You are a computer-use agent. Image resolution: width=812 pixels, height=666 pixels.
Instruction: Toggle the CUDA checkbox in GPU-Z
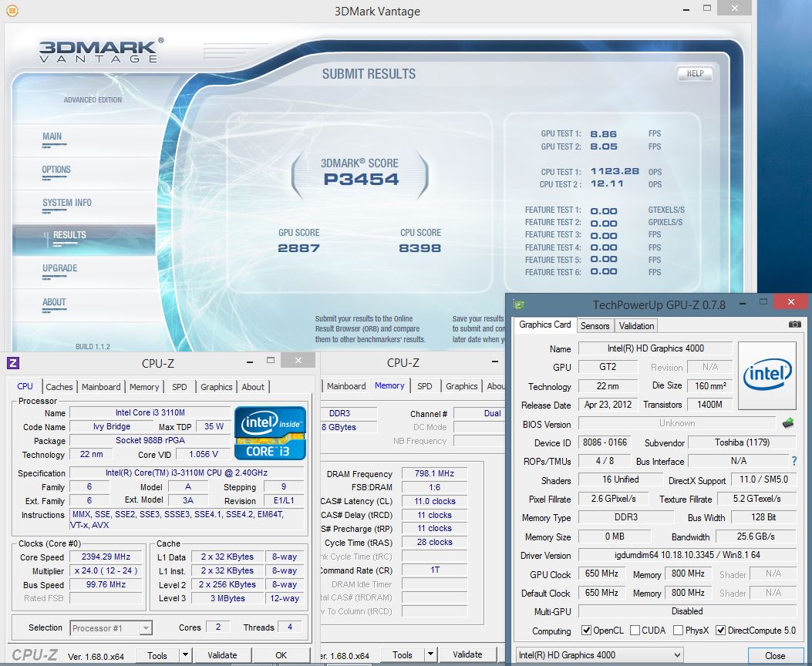pos(635,631)
